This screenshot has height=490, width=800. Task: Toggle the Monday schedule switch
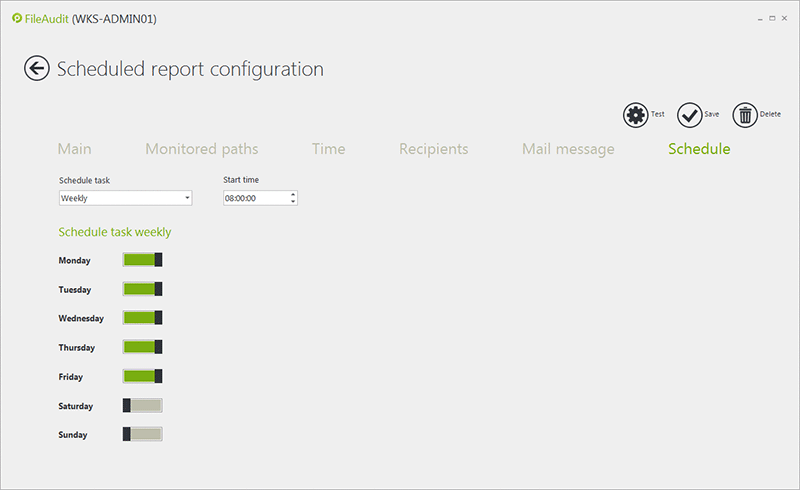142,260
